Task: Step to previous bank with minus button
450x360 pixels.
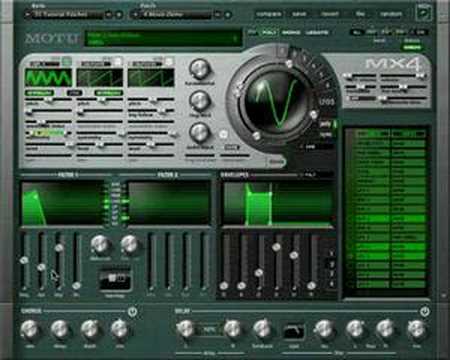Action: (108, 15)
